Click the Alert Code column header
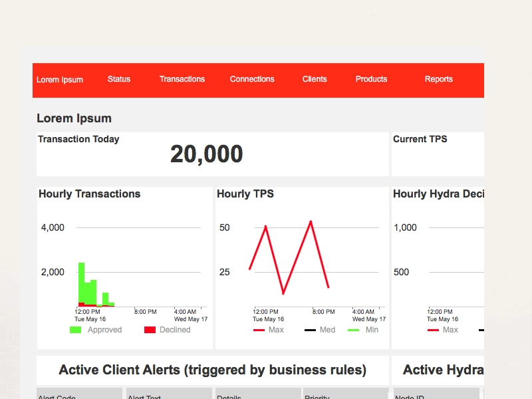 pos(79,394)
